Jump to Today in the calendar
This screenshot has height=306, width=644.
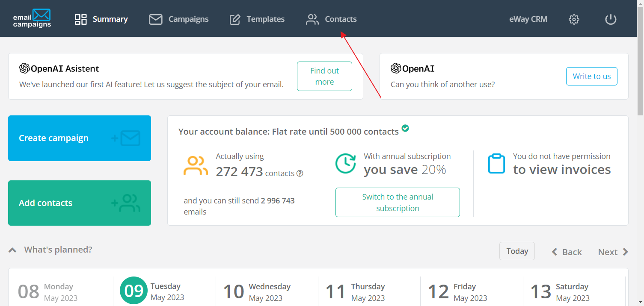tap(517, 251)
